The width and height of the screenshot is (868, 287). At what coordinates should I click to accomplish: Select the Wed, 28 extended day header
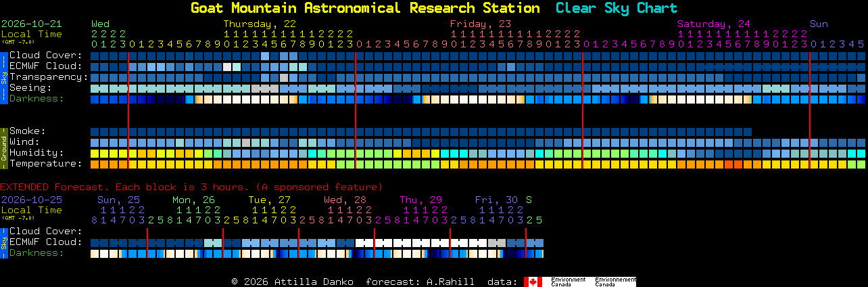(x=345, y=200)
